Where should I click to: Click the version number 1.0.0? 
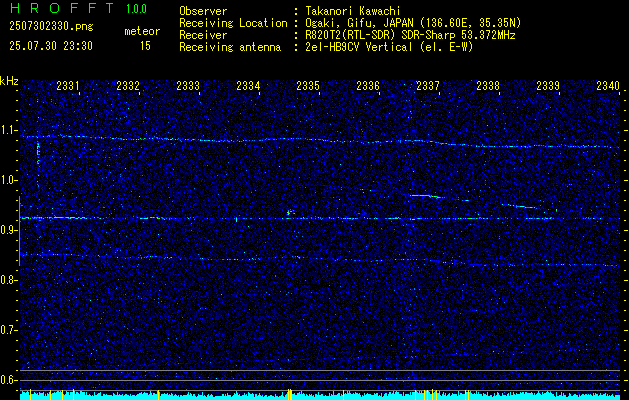point(136,9)
